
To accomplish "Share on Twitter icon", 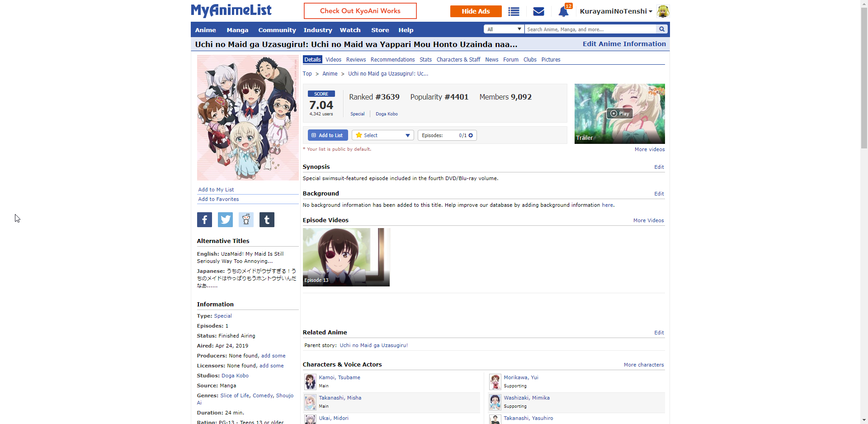I will point(225,220).
